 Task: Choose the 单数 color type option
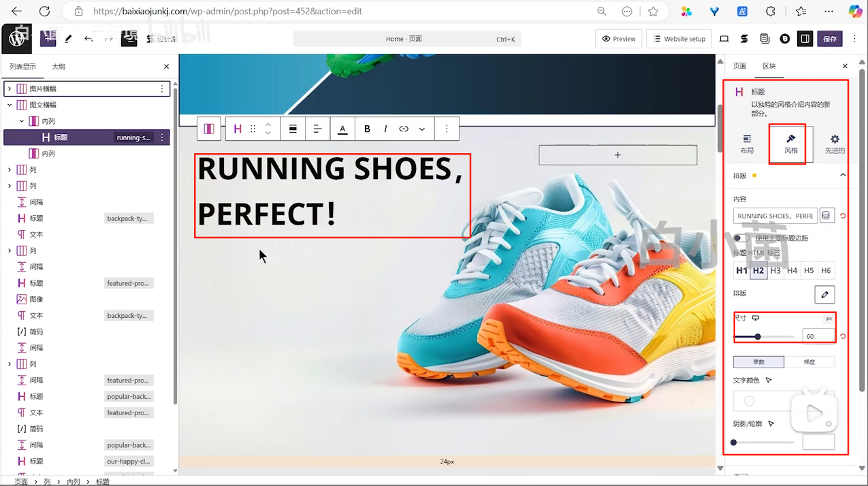[758, 362]
